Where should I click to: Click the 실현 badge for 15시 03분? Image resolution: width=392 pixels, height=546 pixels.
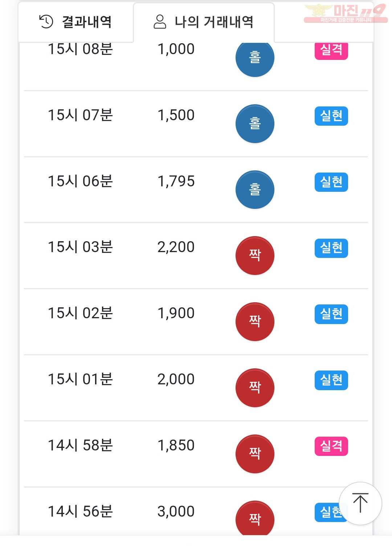331,248
